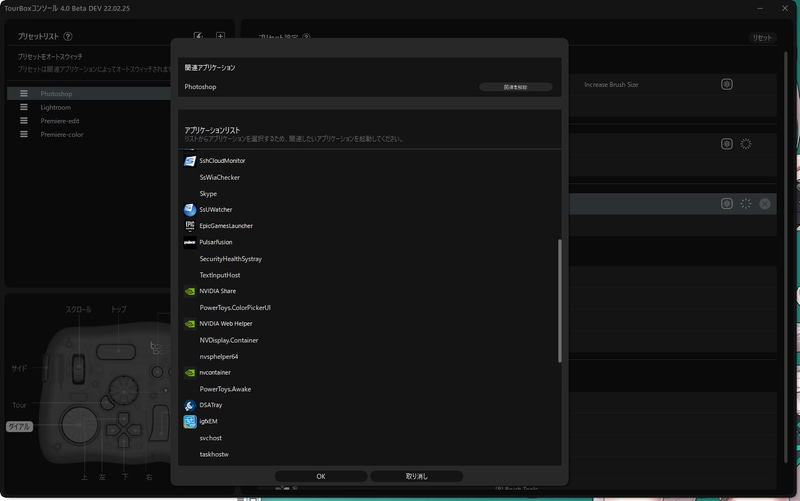Click the スクロール scroll label on device diagram
This screenshot has height=501, width=800.
pyautogui.click(x=79, y=310)
